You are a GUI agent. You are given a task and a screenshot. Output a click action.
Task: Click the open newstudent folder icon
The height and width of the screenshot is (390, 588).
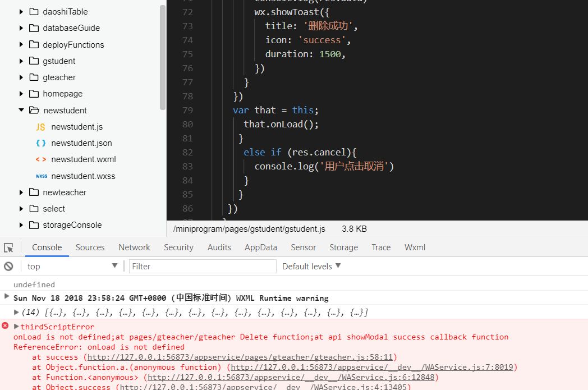click(x=34, y=110)
